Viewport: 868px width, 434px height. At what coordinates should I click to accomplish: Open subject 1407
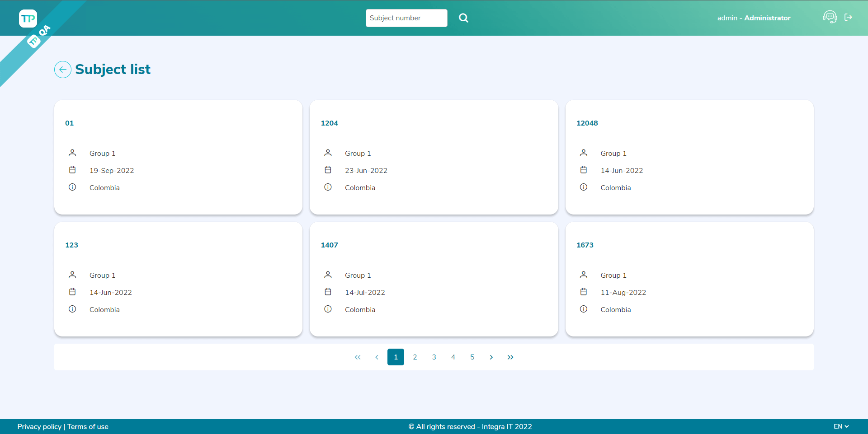(329, 245)
